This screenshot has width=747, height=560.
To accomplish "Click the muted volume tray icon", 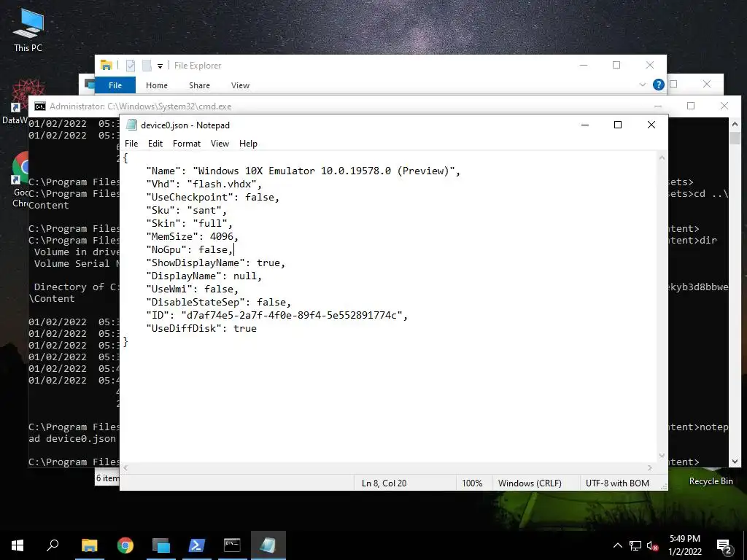I will tap(652, 545).
